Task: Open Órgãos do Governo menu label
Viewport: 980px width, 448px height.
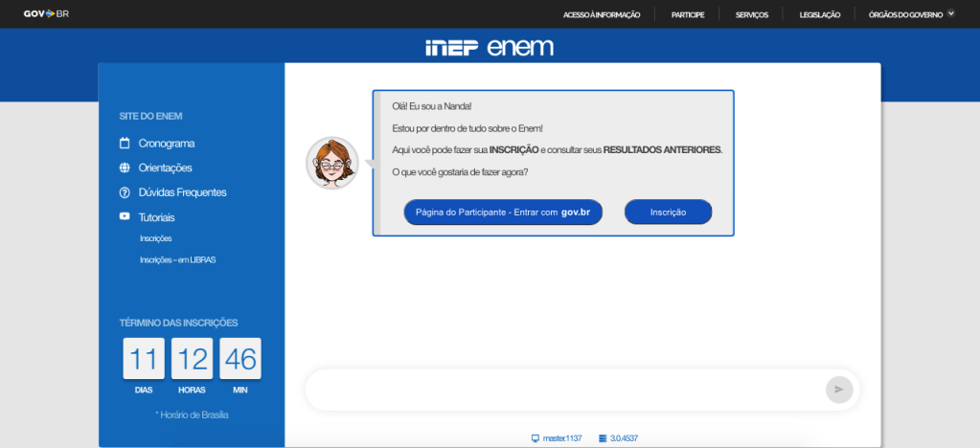Action: pos(905,15)
